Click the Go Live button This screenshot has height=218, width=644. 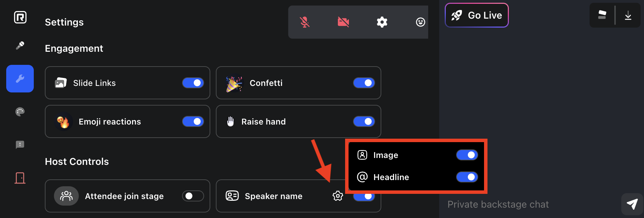coord(477,15)
